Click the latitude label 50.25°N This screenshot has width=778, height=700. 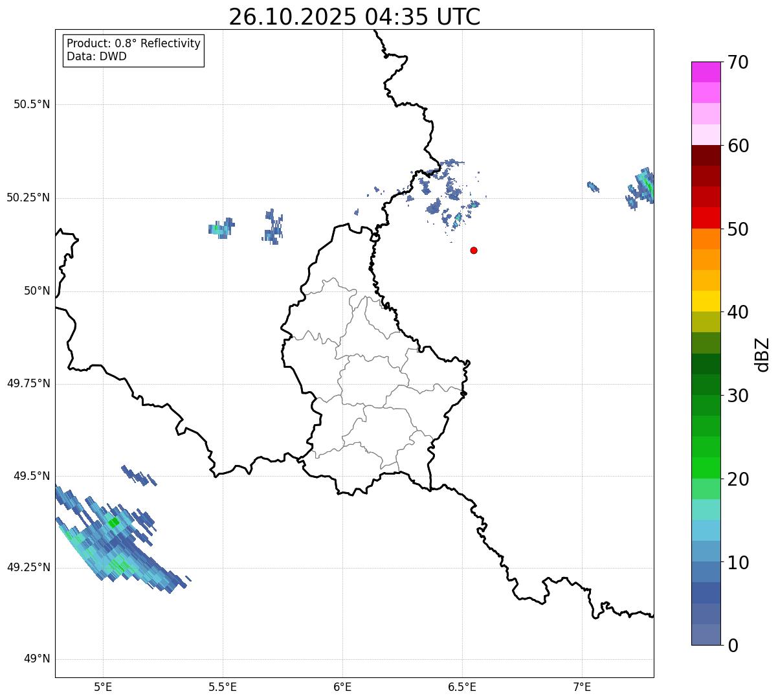point(28,198)
